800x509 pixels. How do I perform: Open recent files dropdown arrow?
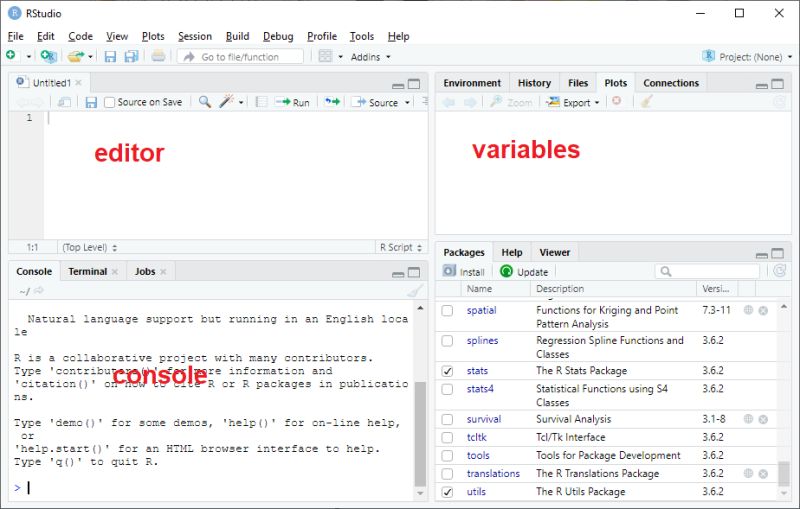pyautogui.click(x=90, y=57)
